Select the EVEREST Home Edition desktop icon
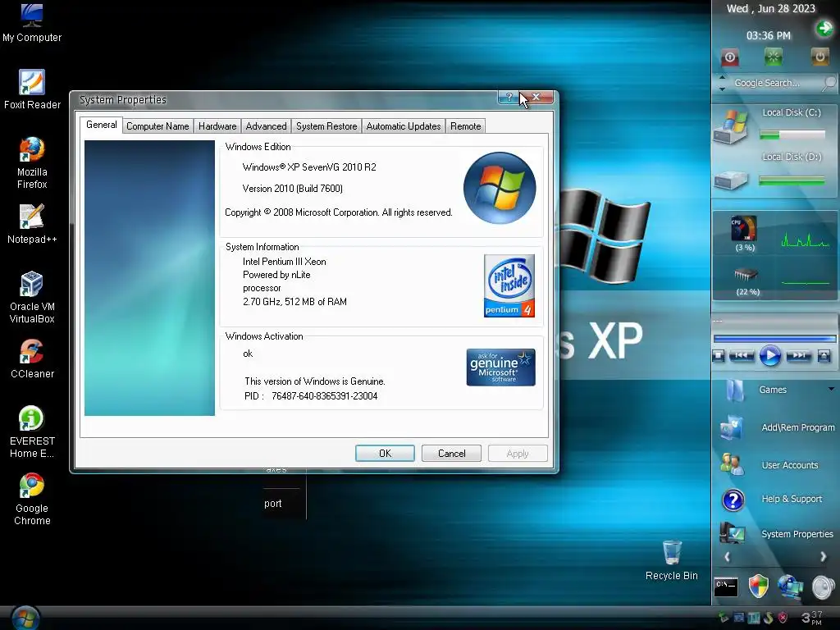840x630 pixels. click(32, 431)
